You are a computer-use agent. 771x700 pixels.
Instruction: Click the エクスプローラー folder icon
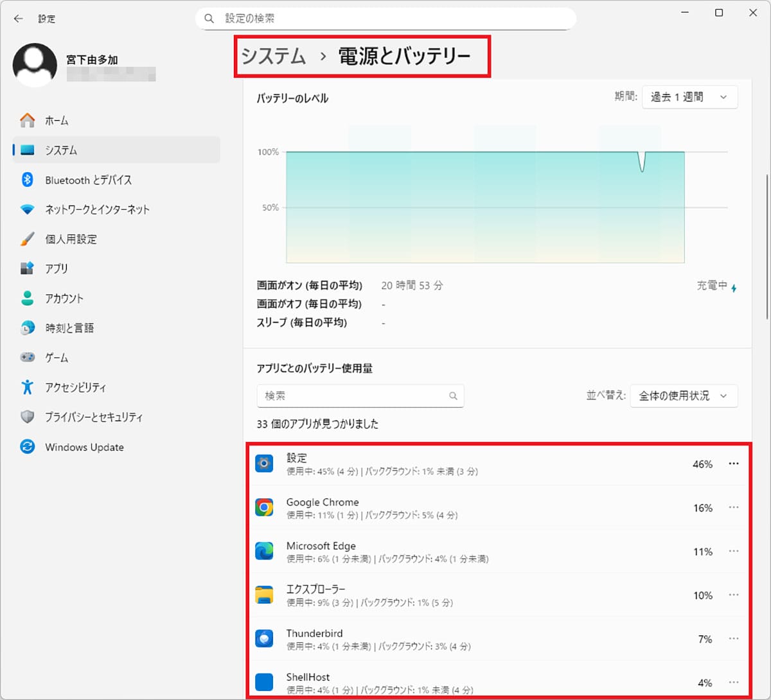coord(264,595)
